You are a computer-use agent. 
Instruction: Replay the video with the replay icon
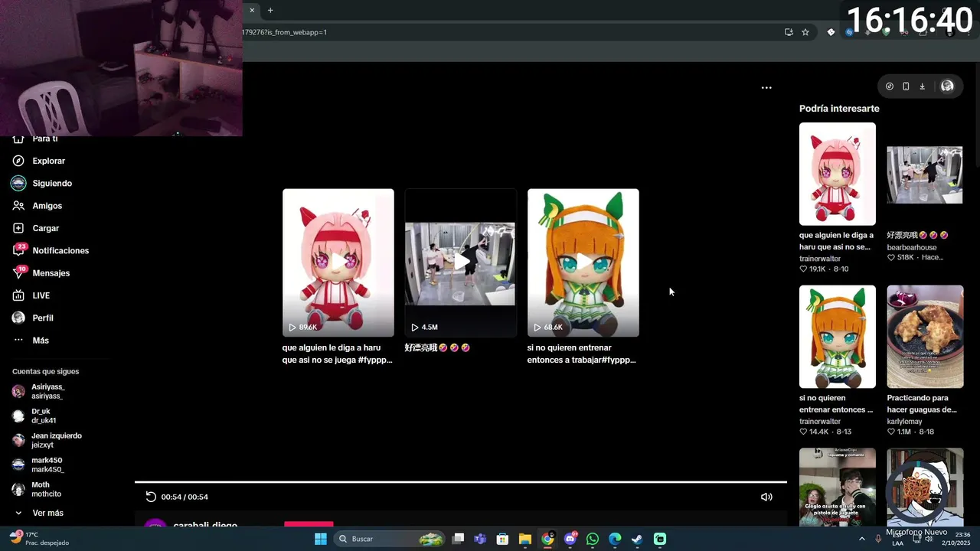pyautogui.click(x=151, y=497)
